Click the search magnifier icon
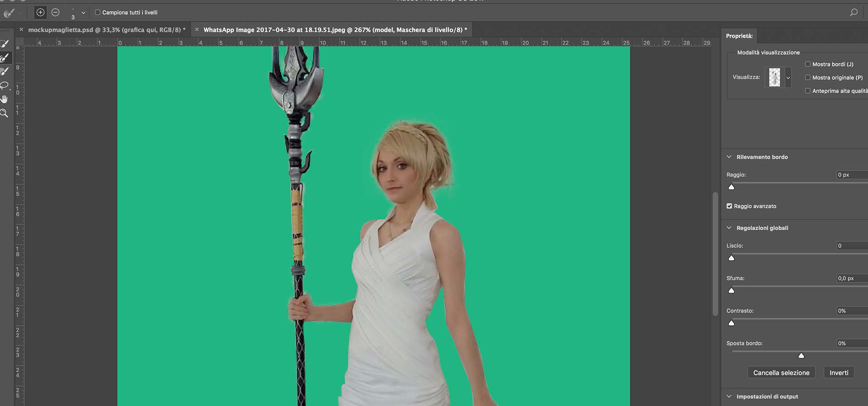The image size is (868, 406). [854, 13]
